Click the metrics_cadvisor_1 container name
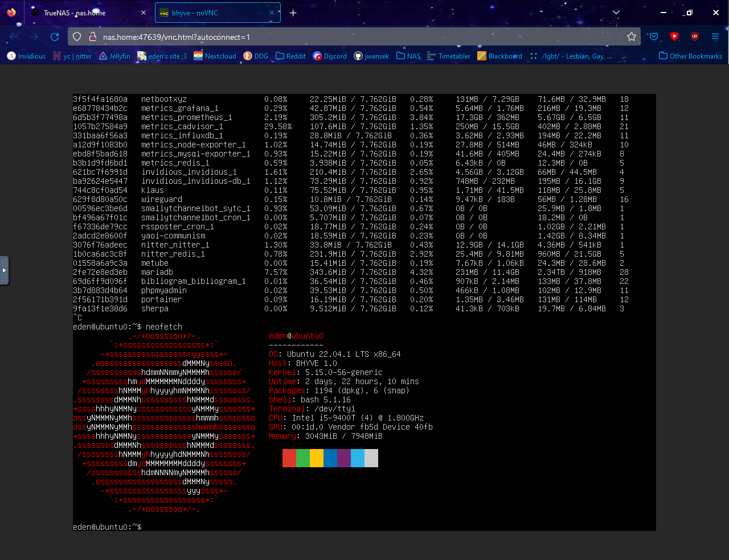729x560 pixels. pyautogui.click(x=182, y=126)
